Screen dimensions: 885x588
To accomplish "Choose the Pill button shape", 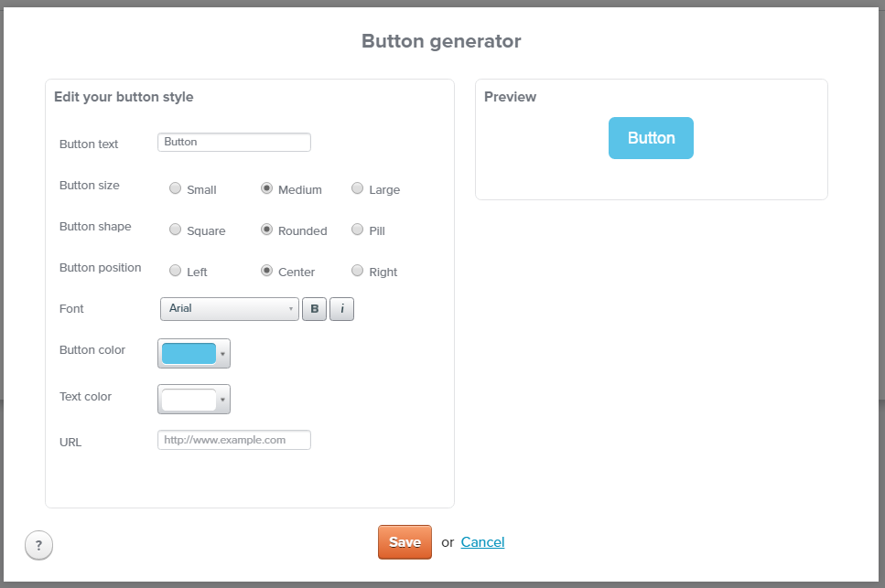I will tap(358, 230).
